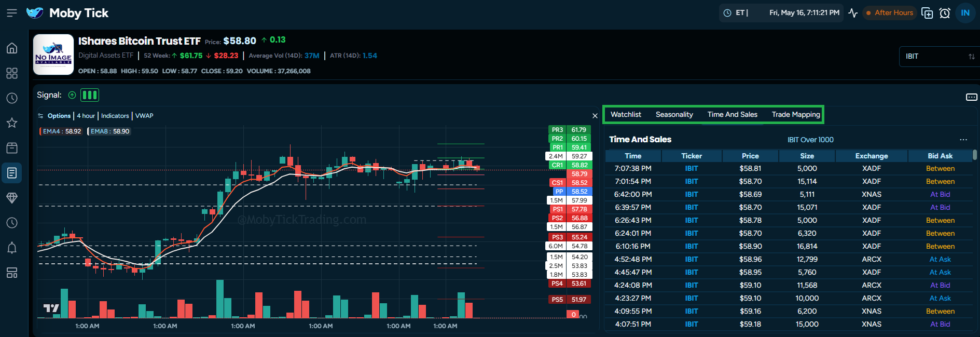The height and width of the screenshot is (337, 980).
Task: Go to the Home sidebar icon
Action: (x=12, y=48)
